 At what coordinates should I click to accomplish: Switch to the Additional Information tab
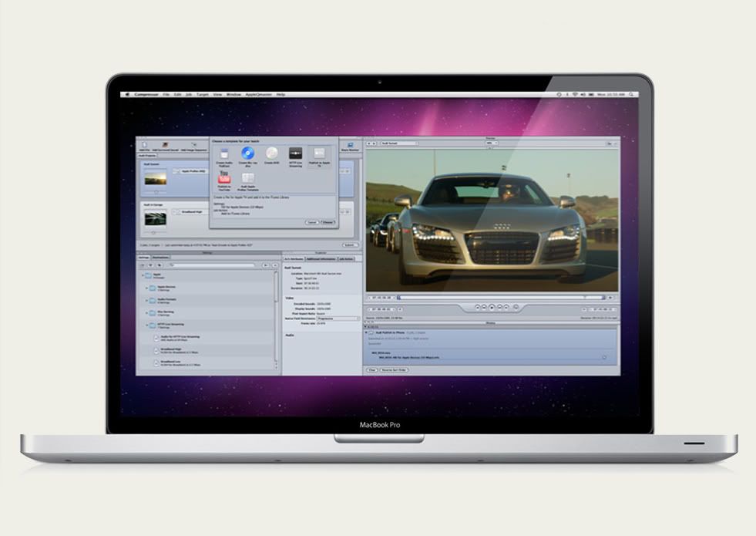(x=321, y=259)
